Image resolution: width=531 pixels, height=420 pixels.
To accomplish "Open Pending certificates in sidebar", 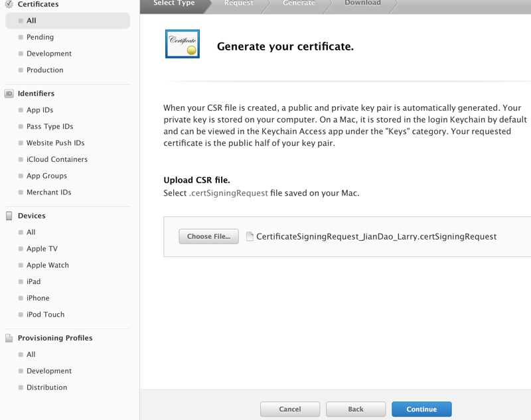I will 40,37.
